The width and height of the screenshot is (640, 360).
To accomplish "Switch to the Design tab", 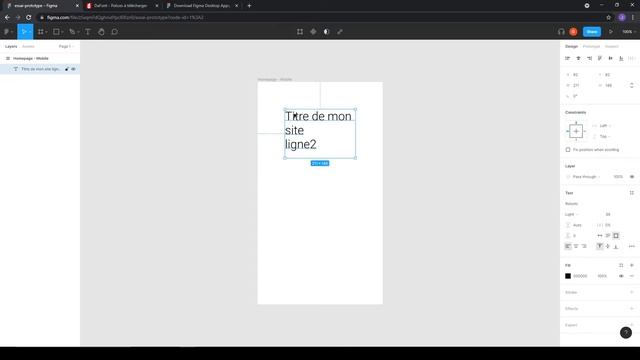I will (571, 47).
